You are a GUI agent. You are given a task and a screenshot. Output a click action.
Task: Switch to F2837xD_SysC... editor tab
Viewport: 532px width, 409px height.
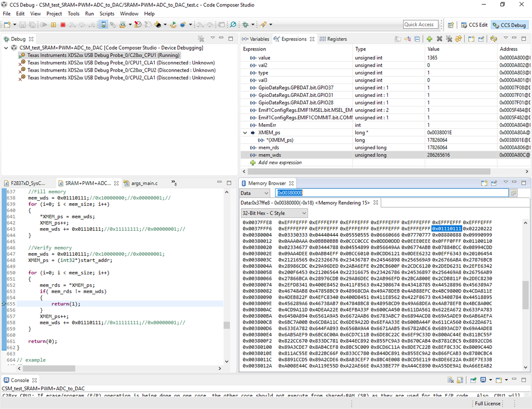click(x=25, y=183)
